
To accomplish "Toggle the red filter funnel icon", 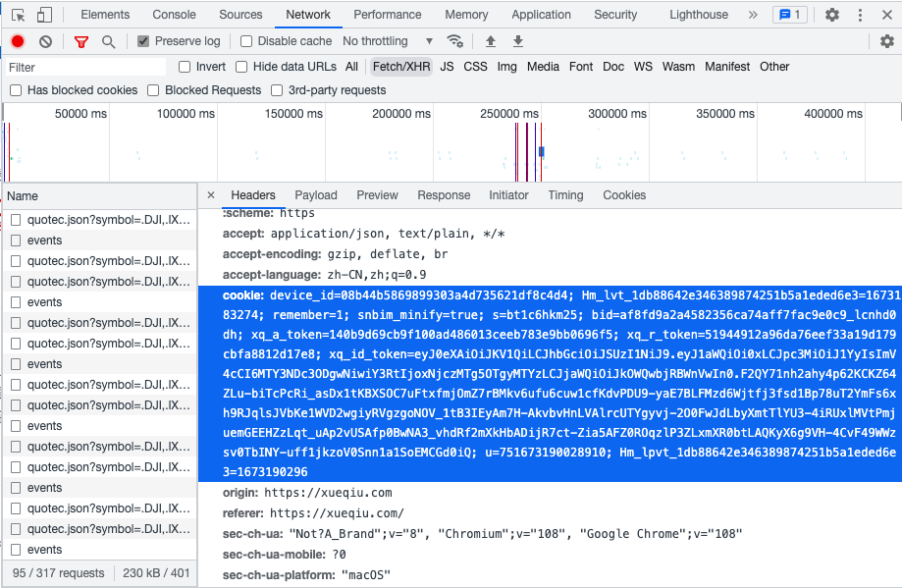I will 81,41.
